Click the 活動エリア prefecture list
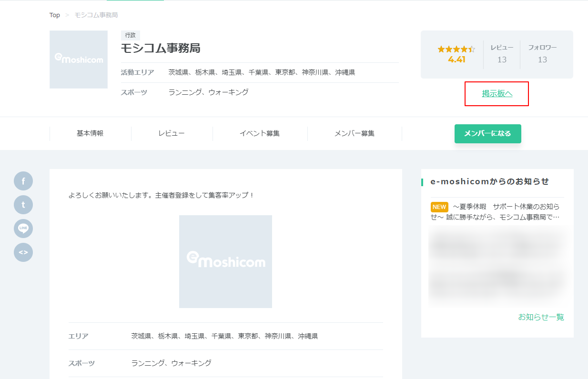Viewport: 588px width, 379px height. [x=262, y=72]
